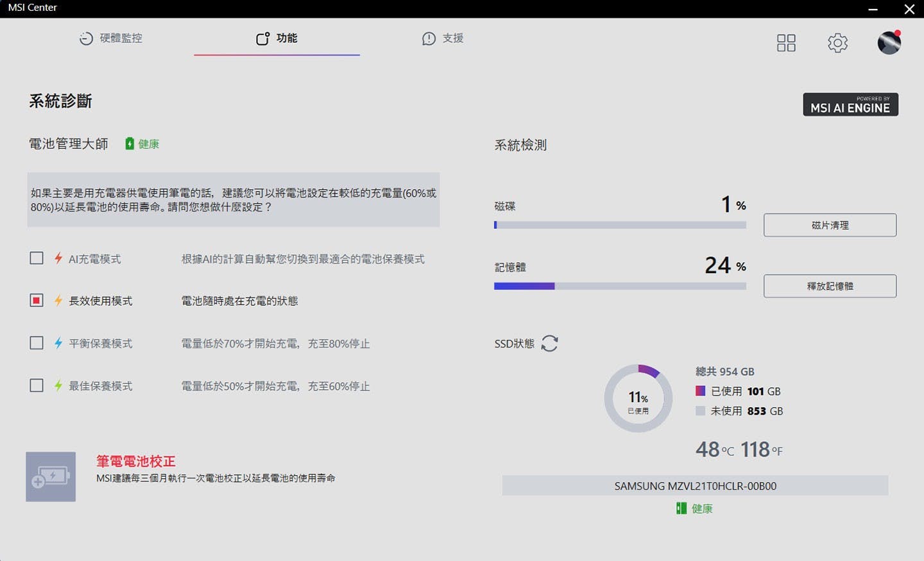Click the disk usage progress bar
The image size is (924, 561).
[620, 225]
